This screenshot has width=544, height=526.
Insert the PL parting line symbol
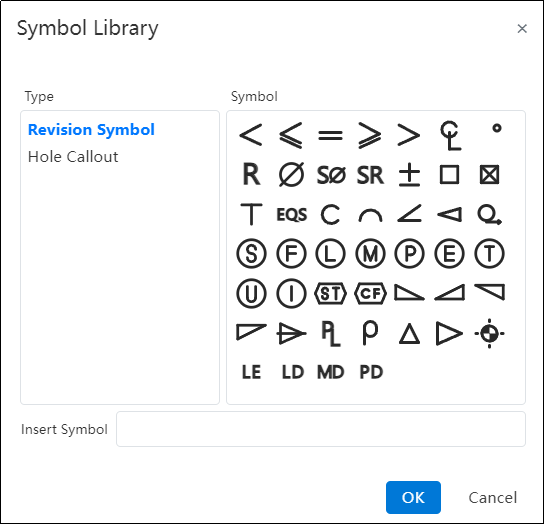(x=331, y=333)
